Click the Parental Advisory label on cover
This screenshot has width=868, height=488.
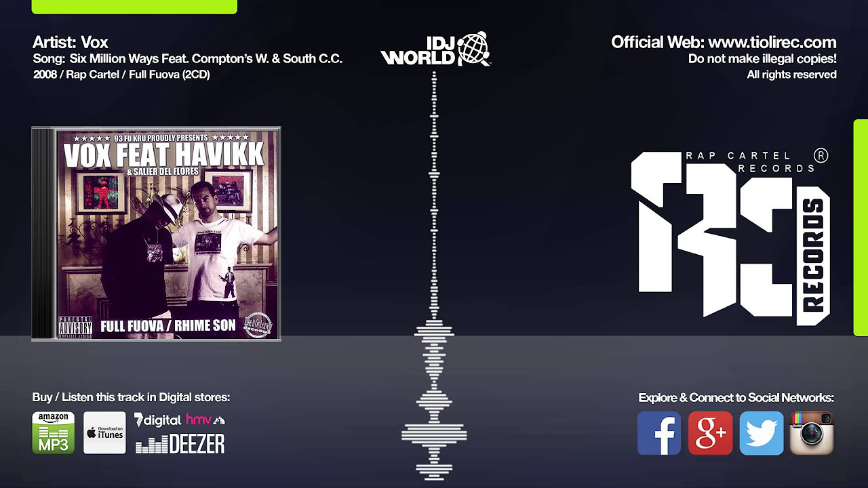75,326
